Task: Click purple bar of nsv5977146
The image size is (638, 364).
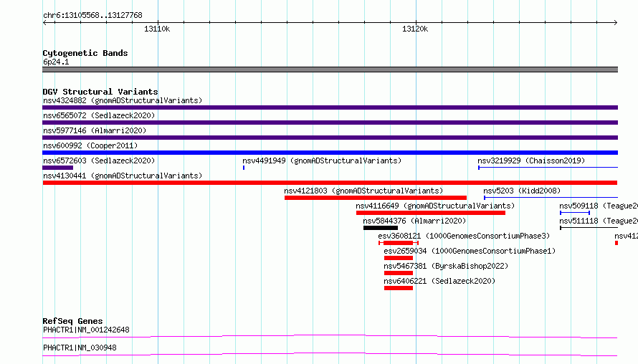Action: point(330,138)
